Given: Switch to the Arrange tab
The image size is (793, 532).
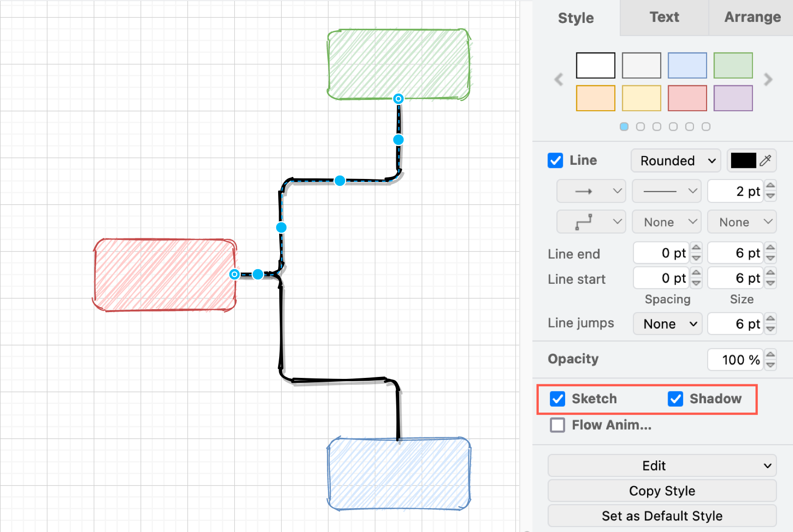Looking at the screenshot, I should tap(752, 17).
